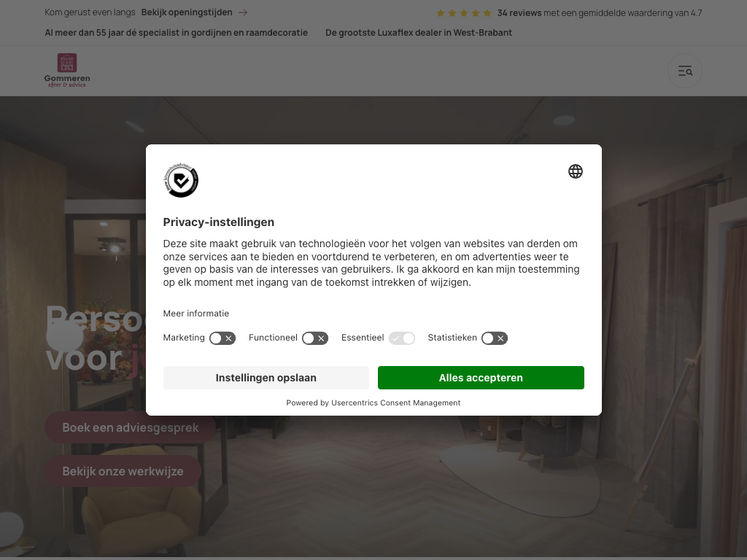The width and height of the screenshot is (747, 560).
Task: Click Privacy-instellingen heading
Action: (219, 222)
